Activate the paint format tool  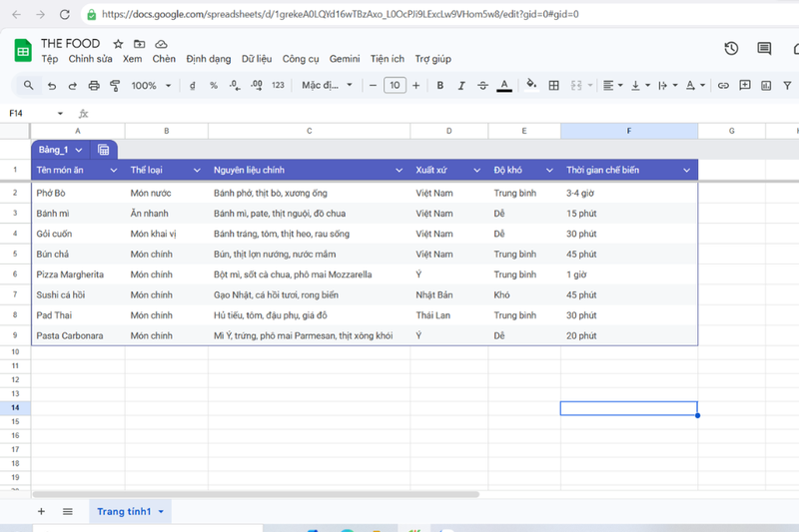click(x=115, y=86)
